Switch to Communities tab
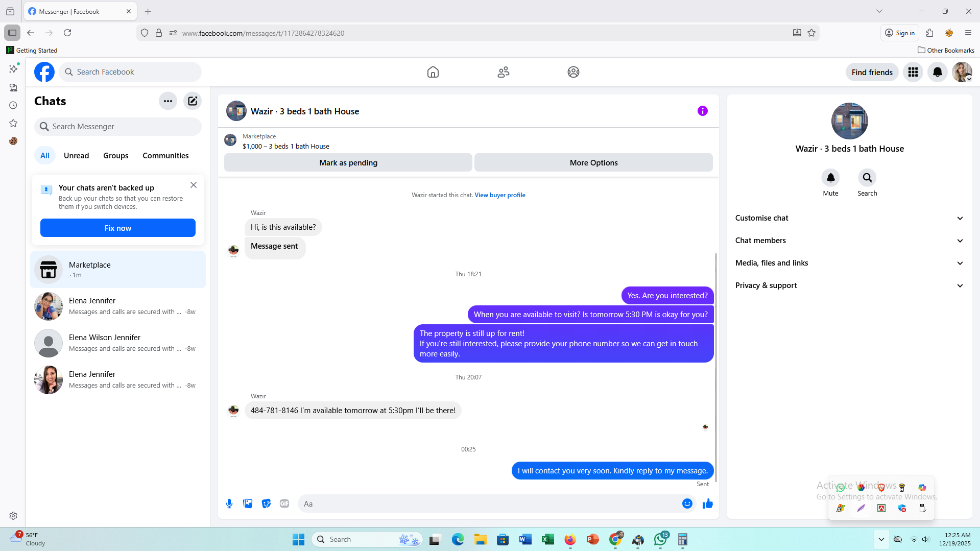The height and width of the screenshot is (551, 980). point(165,156)
